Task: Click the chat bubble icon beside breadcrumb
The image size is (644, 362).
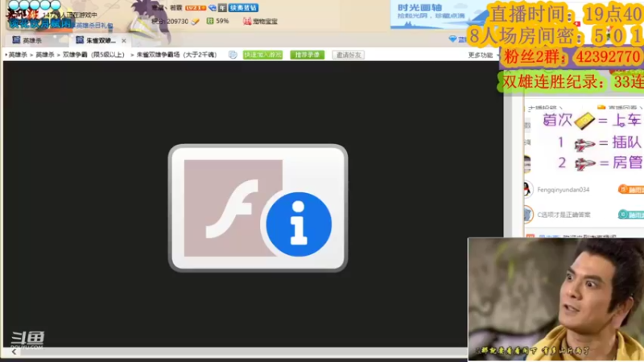Action: coord(233,55)
